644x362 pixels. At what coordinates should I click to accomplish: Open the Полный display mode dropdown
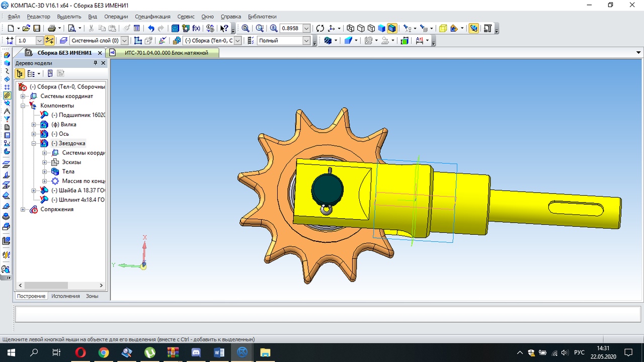click(x=306, y=41)
